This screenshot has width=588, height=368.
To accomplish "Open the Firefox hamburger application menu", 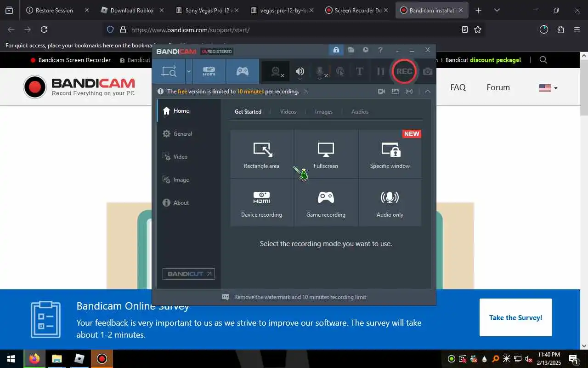I will tap(577, 29).
